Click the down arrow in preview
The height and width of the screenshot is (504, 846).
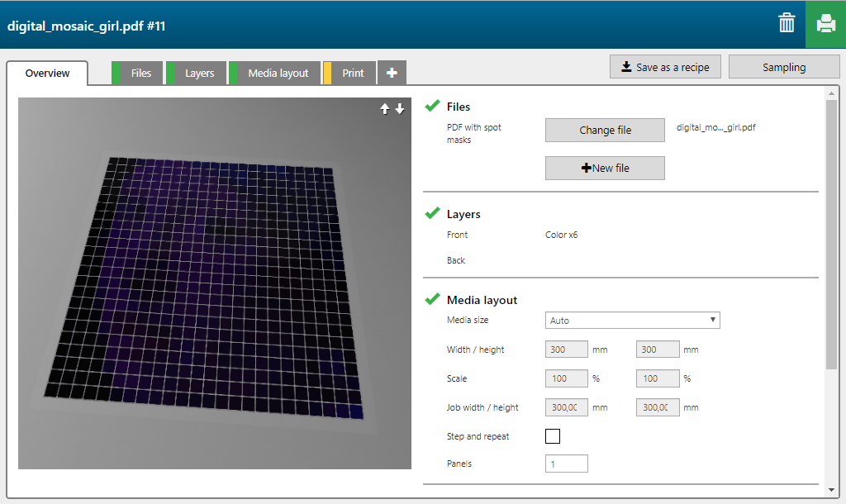point(400,109)
